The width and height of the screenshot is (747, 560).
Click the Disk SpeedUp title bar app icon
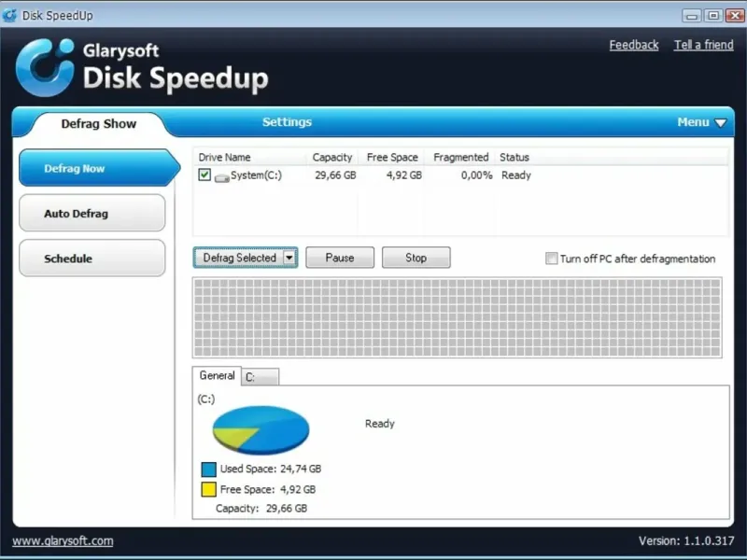click(x=10, y=15)
